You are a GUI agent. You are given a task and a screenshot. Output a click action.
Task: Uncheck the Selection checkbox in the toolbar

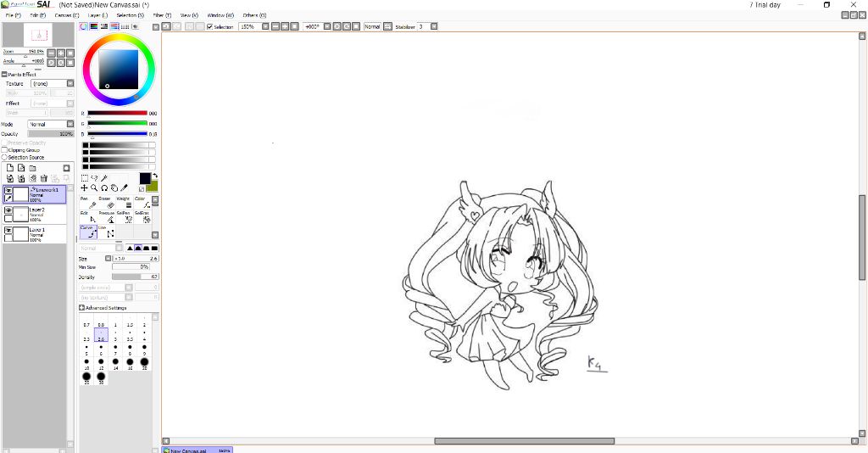click(210, 26)
